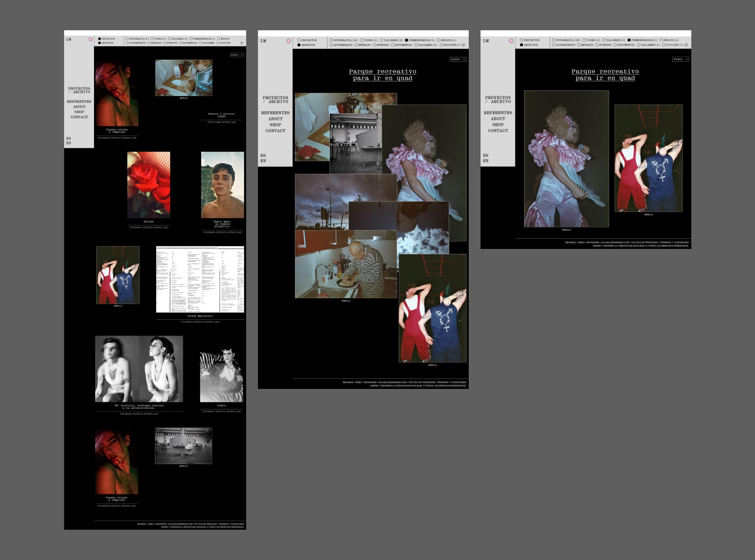Select Performance(2) radio in right mockup
Viewport: 755px width, 560px height.
[x=629, y=40]
